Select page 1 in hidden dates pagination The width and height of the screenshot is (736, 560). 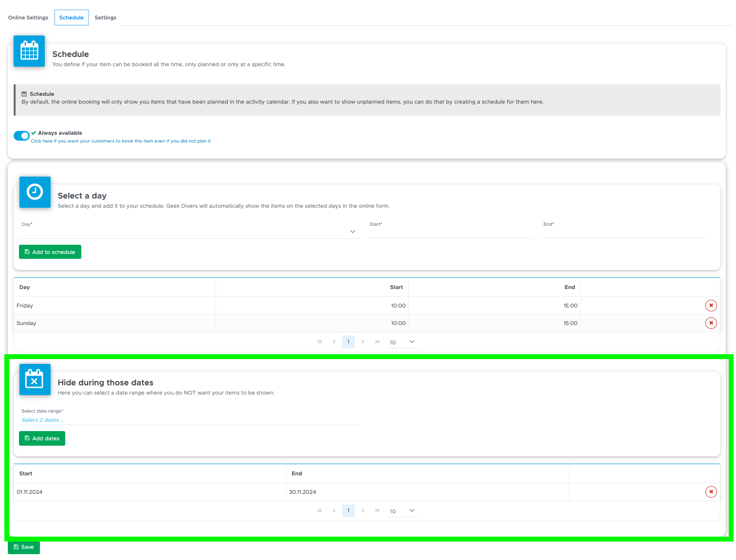click(x=349, y=510)
